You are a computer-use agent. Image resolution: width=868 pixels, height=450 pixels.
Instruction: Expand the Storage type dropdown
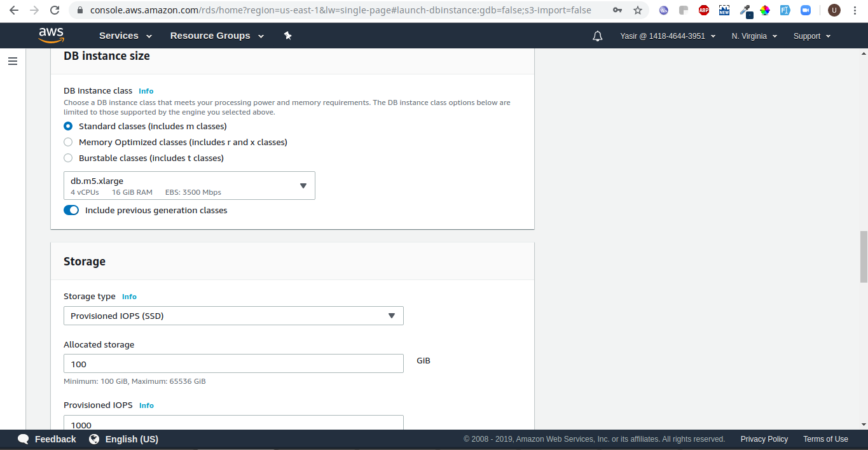[x=233, y=316]
